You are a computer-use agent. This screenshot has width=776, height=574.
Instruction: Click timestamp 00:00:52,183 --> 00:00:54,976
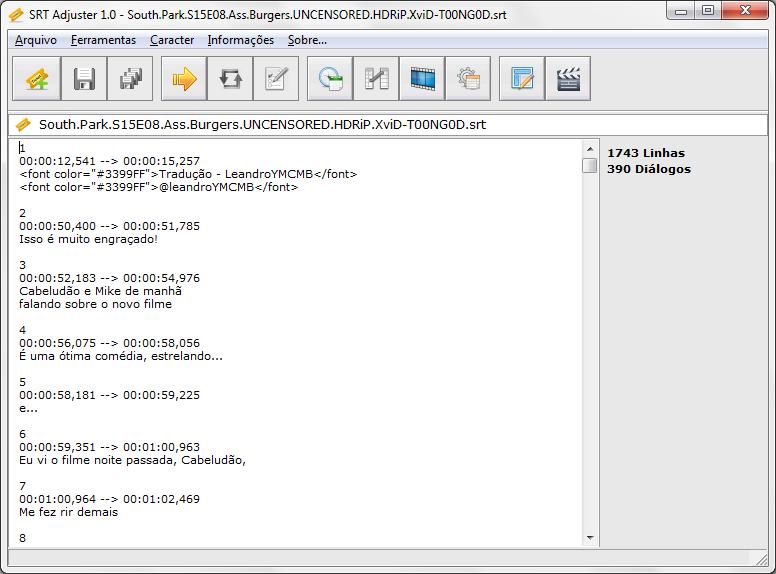pyautogui.click(x=109, y=278)
